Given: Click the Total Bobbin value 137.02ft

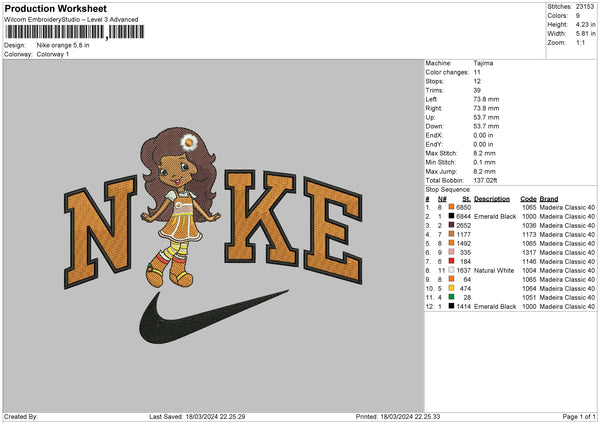Looking at the screenshot, I should 485,180.
